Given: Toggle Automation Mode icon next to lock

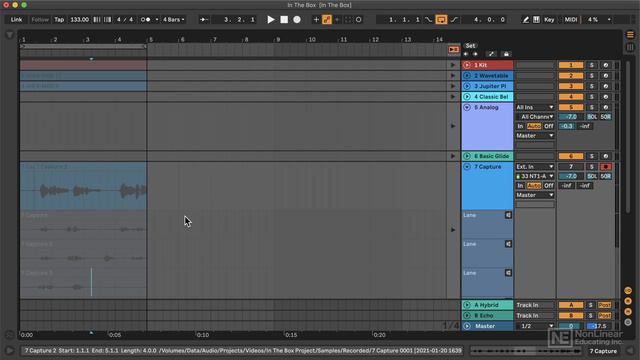Looking at the screenshot, I should (491, 54).
